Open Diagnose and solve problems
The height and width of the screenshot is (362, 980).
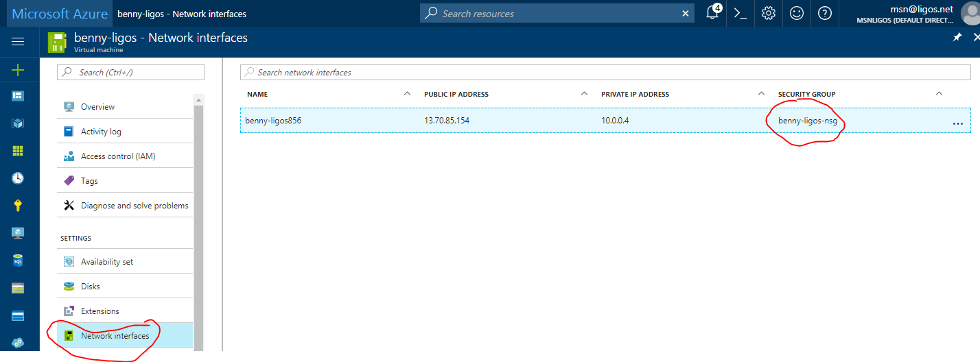coord(126,205)
